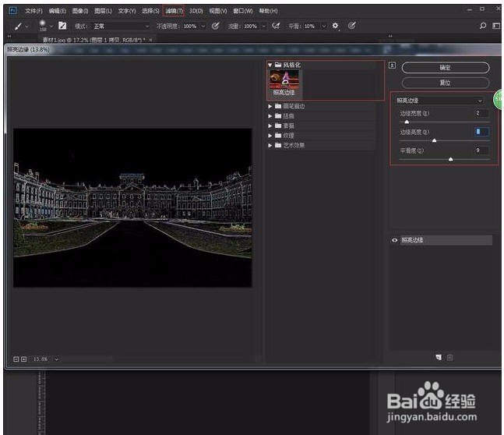Open the 照亮边缘 filter name dropdown
Image resolution: width=504 pixels, height=435 pixels.
coord(439,101)
